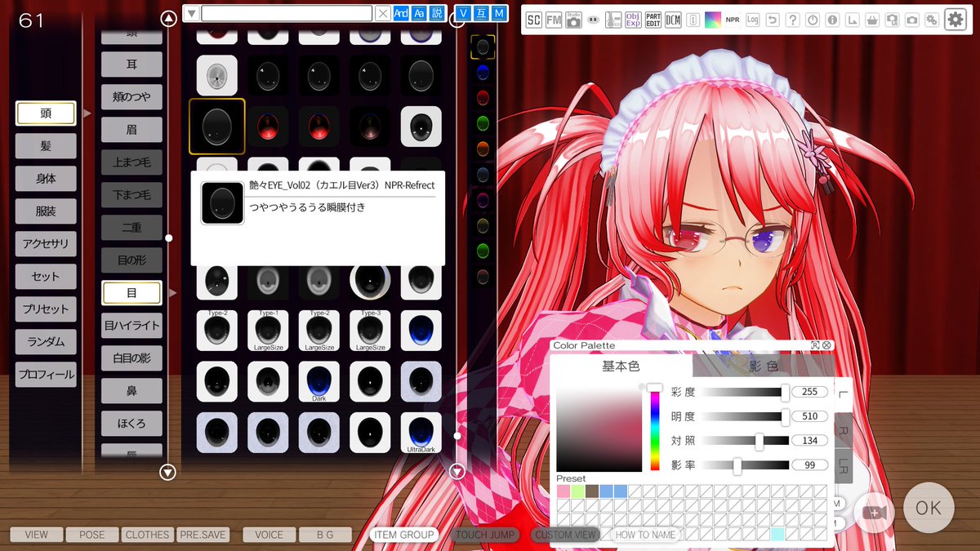Open the gear settings icon
This screenshot has height=551, width=980.
955,19
